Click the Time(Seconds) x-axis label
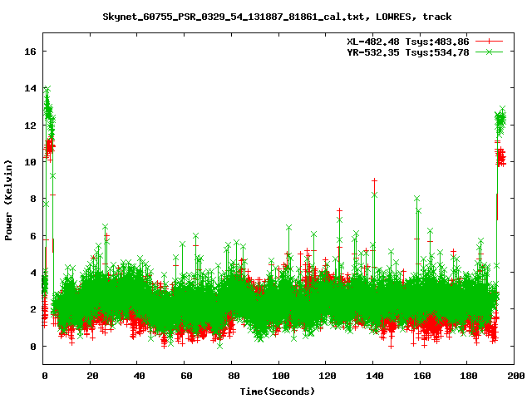The image size is (532, 399). [x=277, y=392]
